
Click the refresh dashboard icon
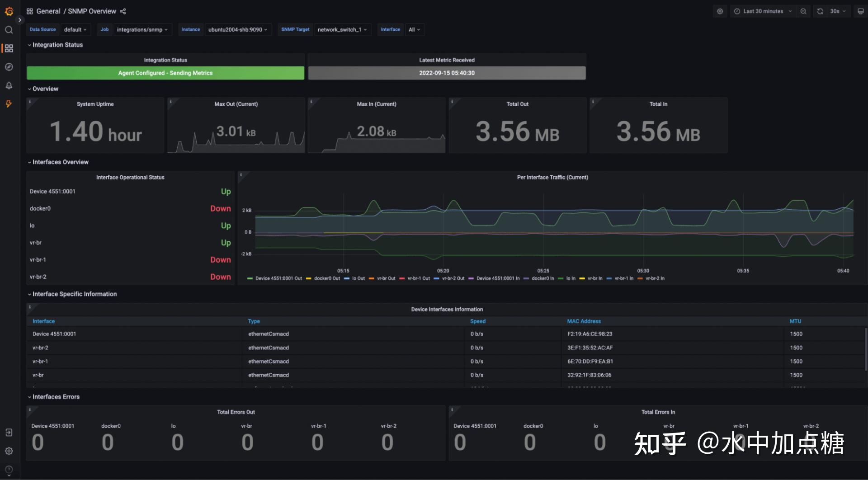pyautogui.click(x=819, y=11)
